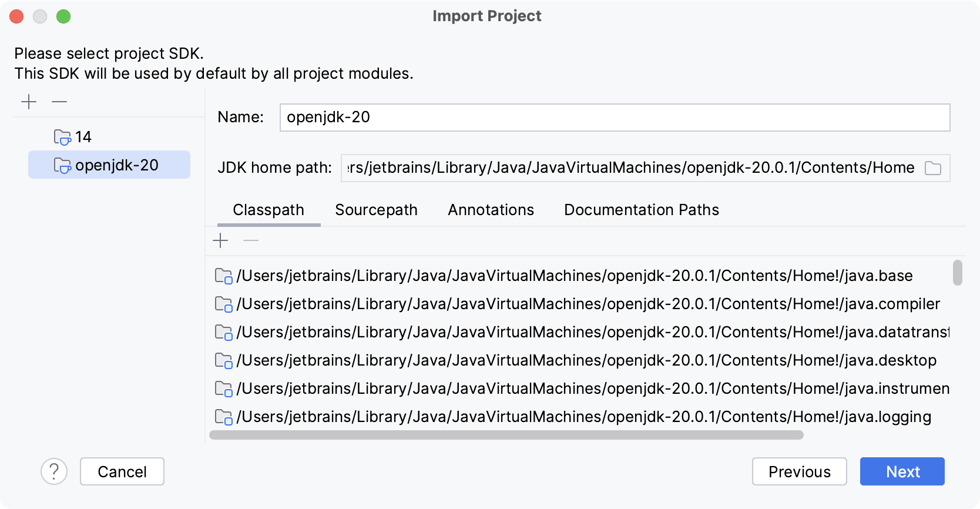Browse for JDK home path folder icon
Image resolution: width=980 pixels, height=509 pixels.
(932, 168)
